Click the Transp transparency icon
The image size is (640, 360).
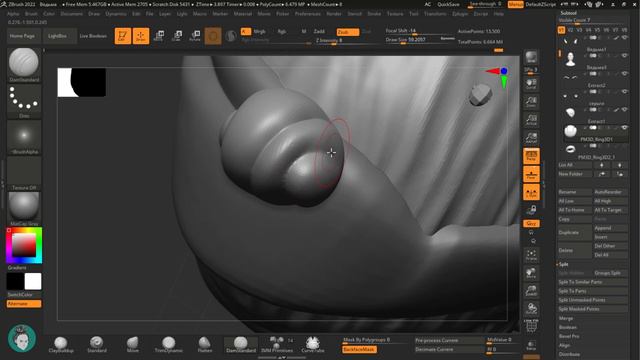point(531,345)
